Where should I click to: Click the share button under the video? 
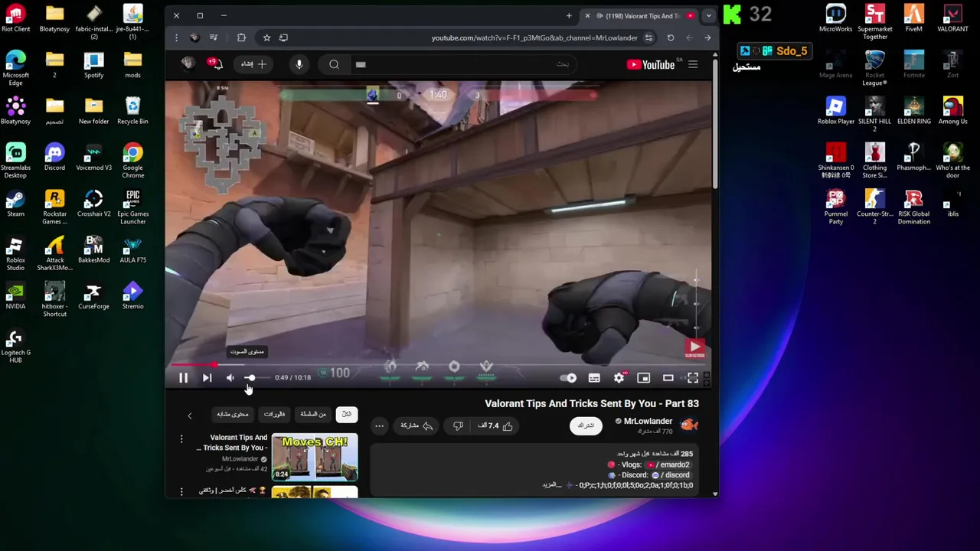pos(416,426)
